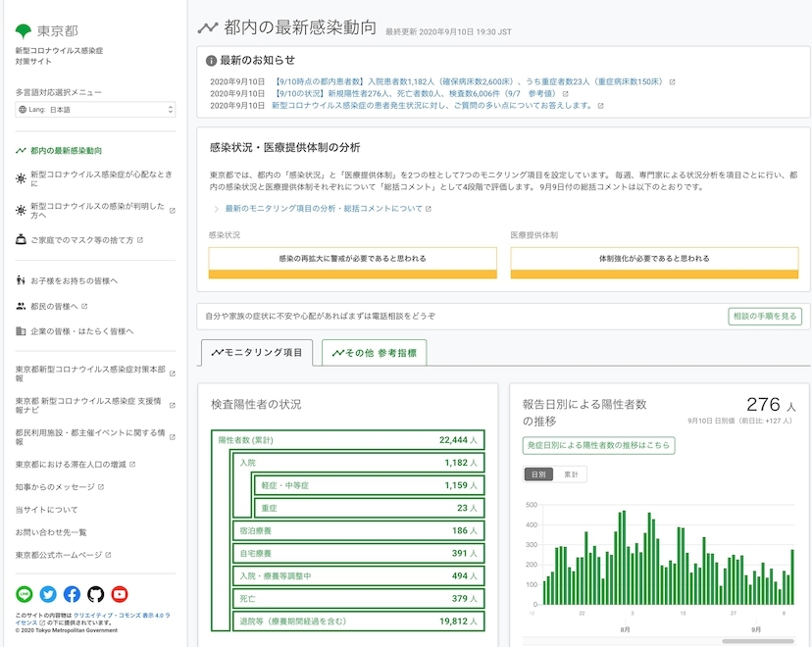Screen dimensions: 812x647
Task: Click the trend icon in the sidebar 都内の最新感染動向 item
Action: (21, 151)
